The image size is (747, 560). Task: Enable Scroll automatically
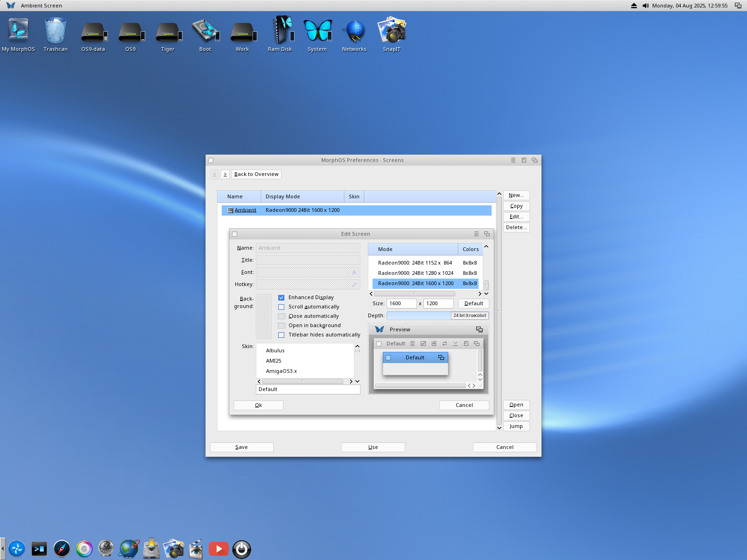tap(282, 307)
